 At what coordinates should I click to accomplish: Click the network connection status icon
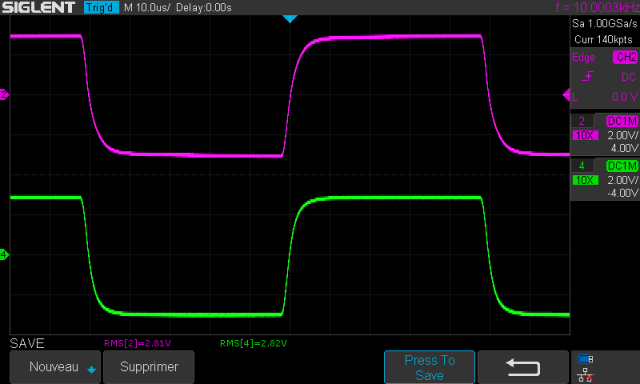pos(585,375)
